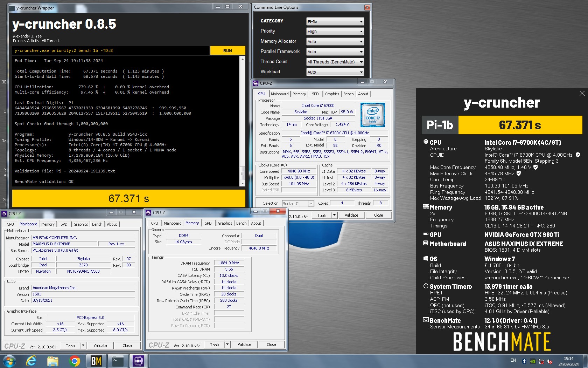Click the Memory module icon in BenchMate panel

[426, 207]
